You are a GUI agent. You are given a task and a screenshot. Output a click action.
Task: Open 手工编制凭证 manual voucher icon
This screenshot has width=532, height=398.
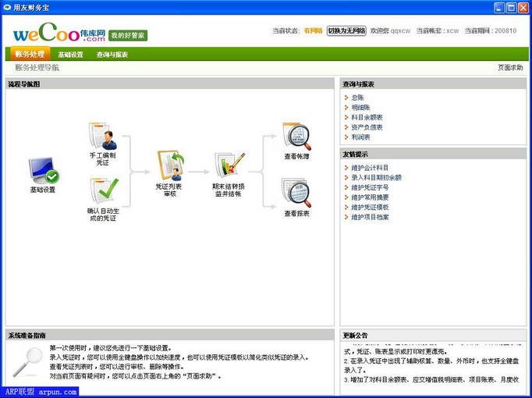tap(103, 137)
